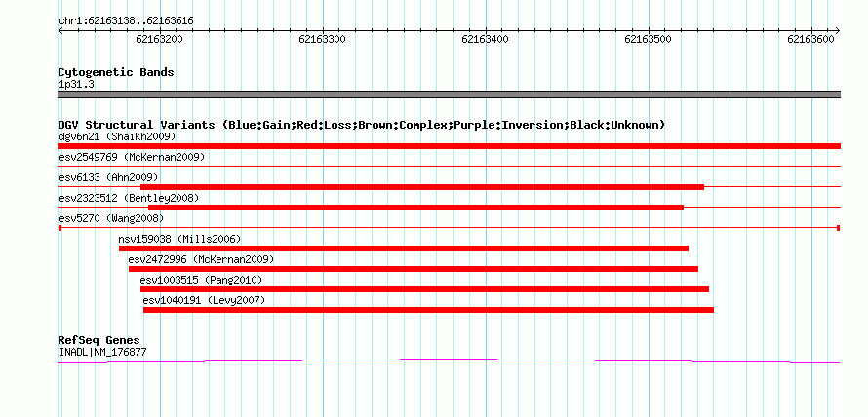The width and height of the screenshot is (868, 417).
Task: Open the esv1040191 (Levy2007) variant label
Action: tap(204, 300)
